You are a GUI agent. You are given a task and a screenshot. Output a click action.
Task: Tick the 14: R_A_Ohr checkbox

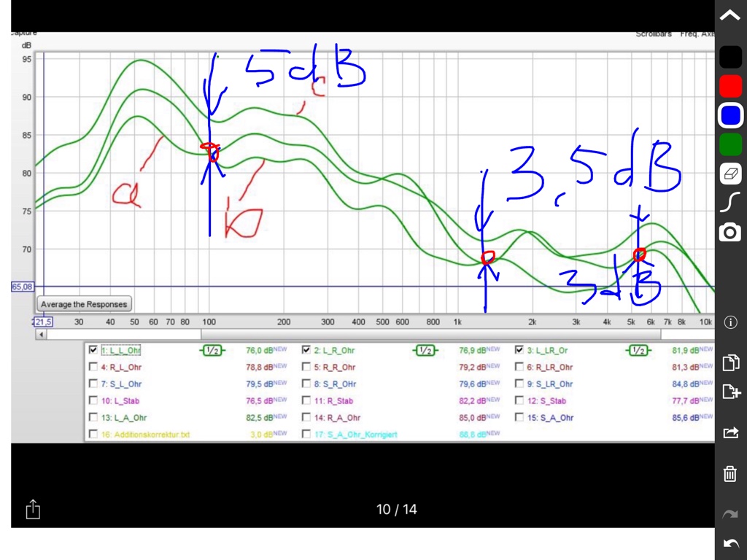click(306, 417)
